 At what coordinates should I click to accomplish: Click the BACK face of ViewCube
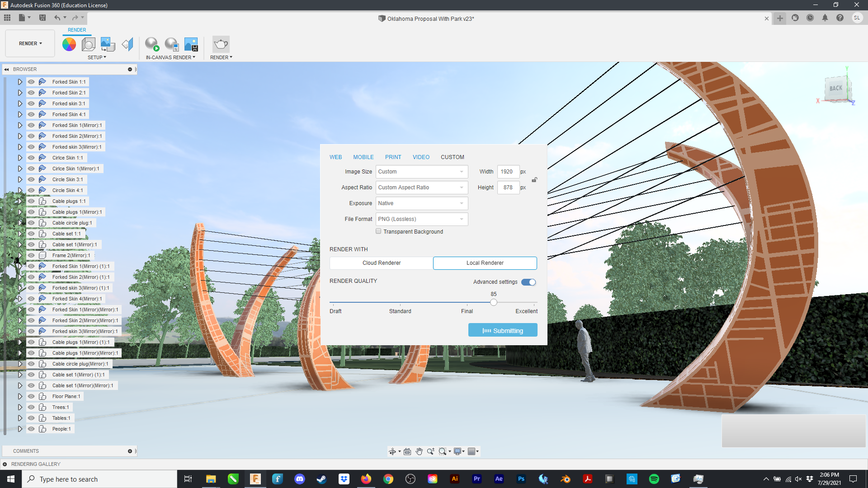coord(836,89)
